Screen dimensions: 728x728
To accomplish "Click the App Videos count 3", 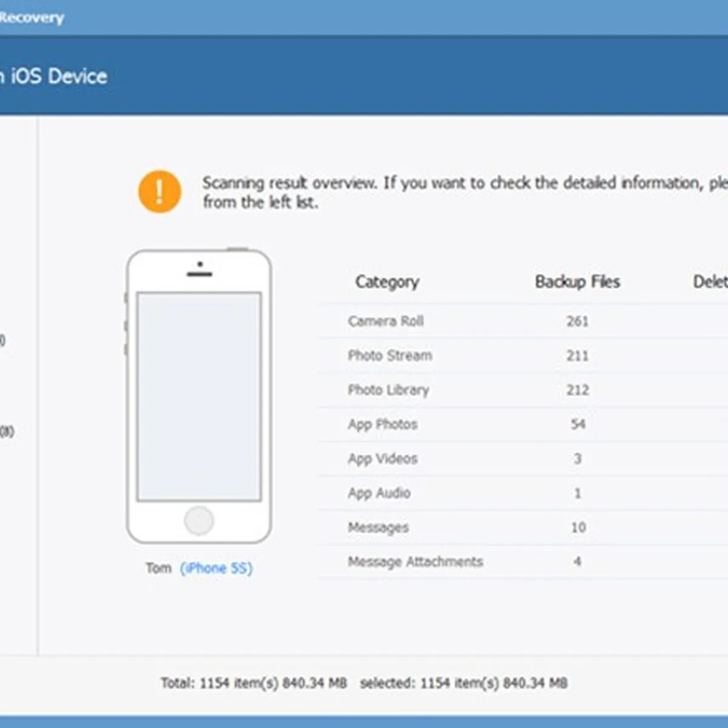I will coord(578,459).
